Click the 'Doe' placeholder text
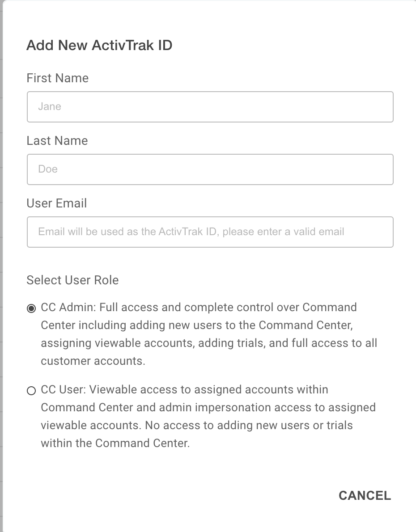The image size is (416, 532). click(x=48, y=169)
